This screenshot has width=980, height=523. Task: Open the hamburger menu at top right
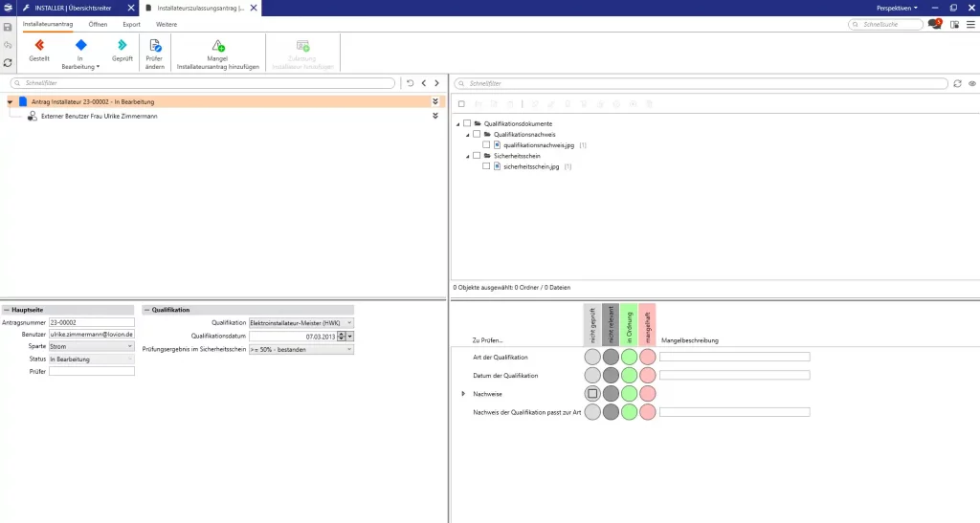[x=970, y=24]
